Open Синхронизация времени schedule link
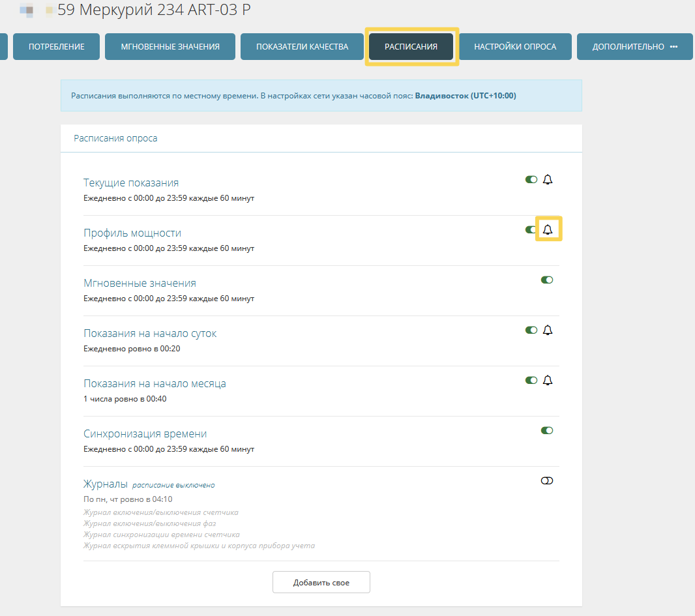Image resolution: width=695 pixels, height=616 pixels. [145, 434]
